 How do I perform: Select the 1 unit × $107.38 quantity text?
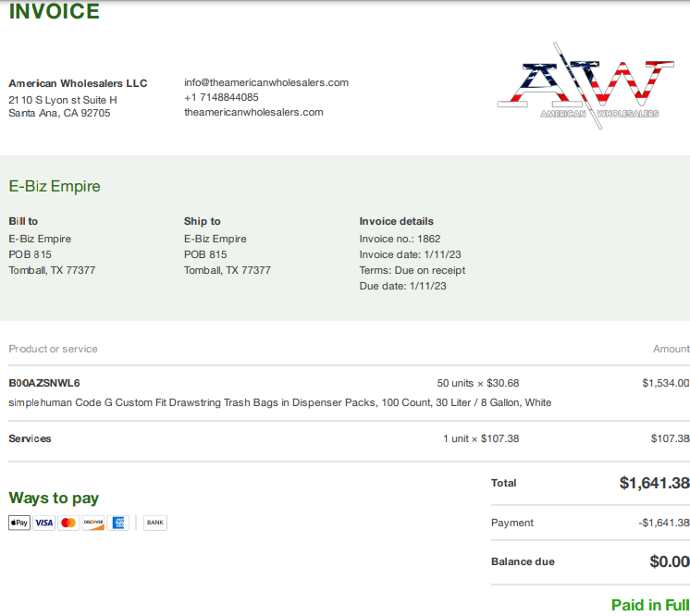click(x=481, y=438)
